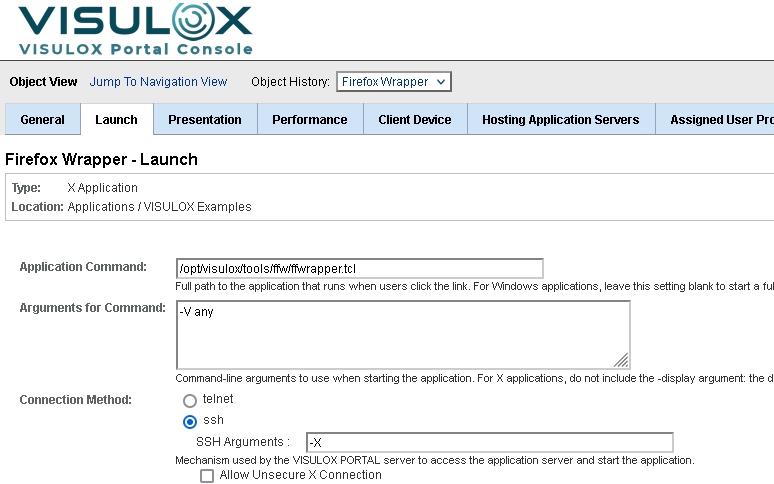View the Hosting Application Servers tab
The width and height of the screenshot is (774, 484).
point(560,120)
